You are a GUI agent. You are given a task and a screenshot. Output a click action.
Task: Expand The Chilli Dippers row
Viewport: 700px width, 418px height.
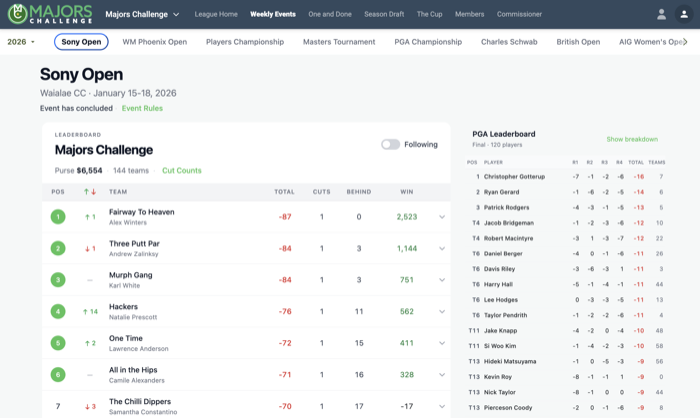coord(442,406)
